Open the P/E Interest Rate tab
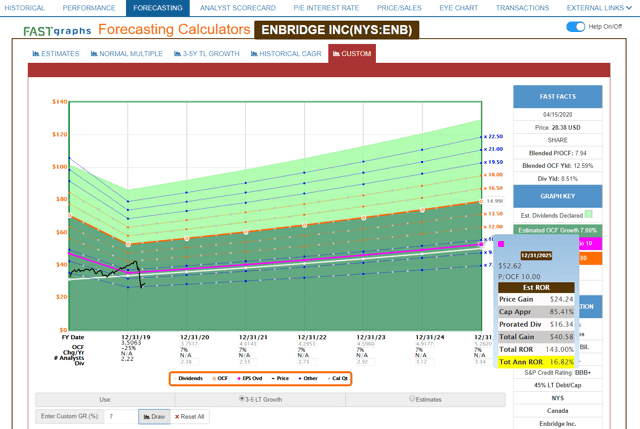Viewport: 640px width, 429px height. coord(298,7)
